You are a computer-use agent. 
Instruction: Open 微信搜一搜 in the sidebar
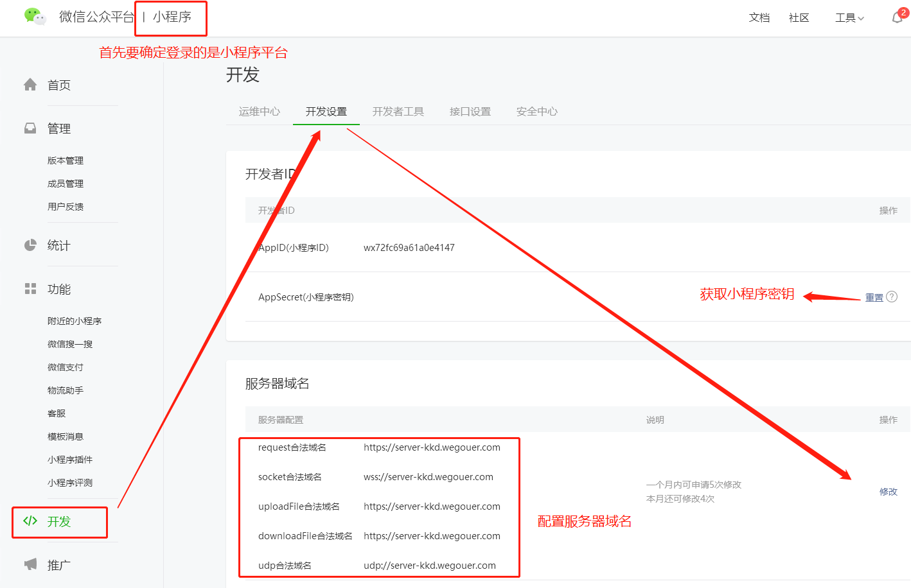(70, 344)
